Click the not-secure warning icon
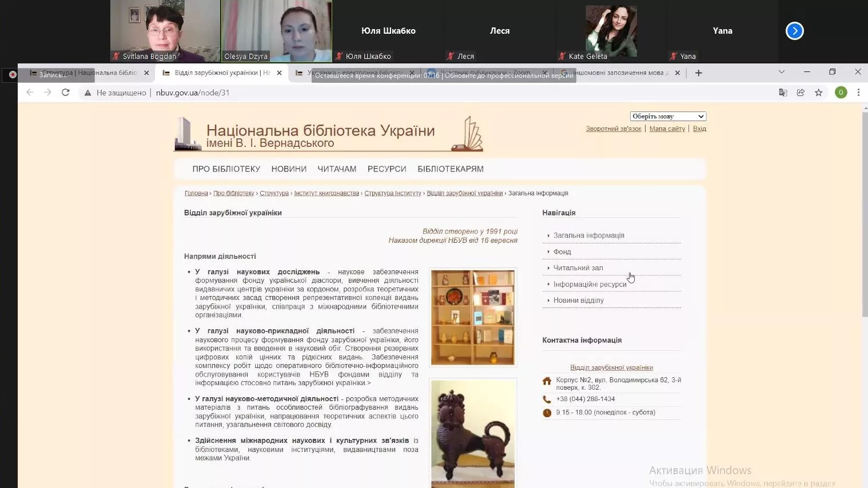 point(87,93)
